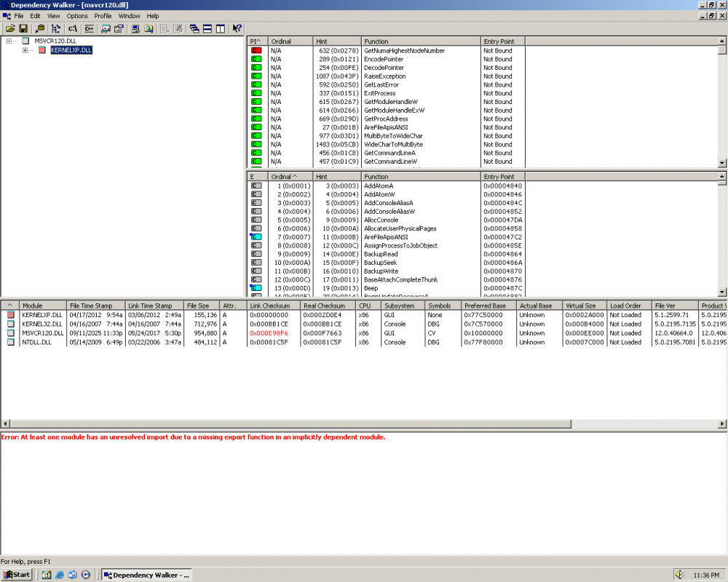Screen dimensions: 728x582
Task: Click the Tile Vertically toolbar icon
Action: pyautogui.click(x=219, y=28)
